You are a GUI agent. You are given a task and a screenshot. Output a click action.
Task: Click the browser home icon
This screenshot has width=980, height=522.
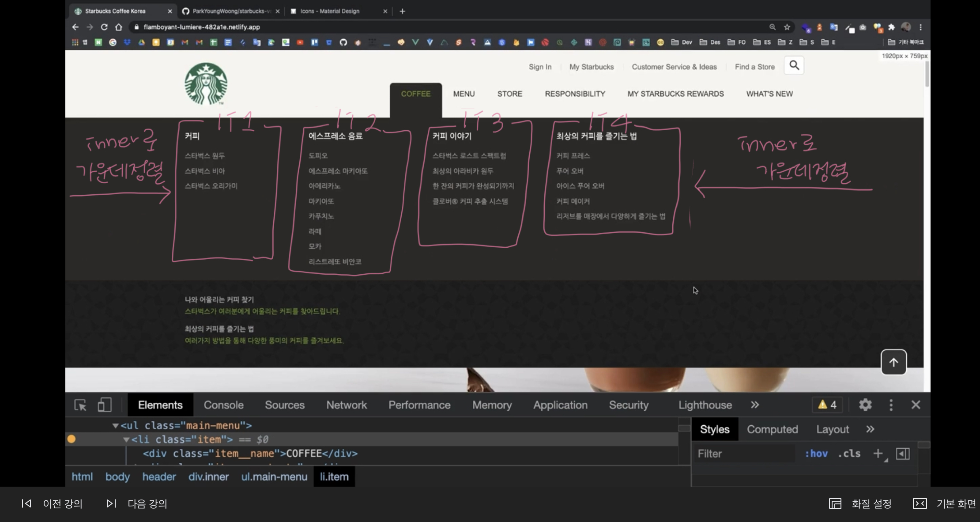[119, 27]
